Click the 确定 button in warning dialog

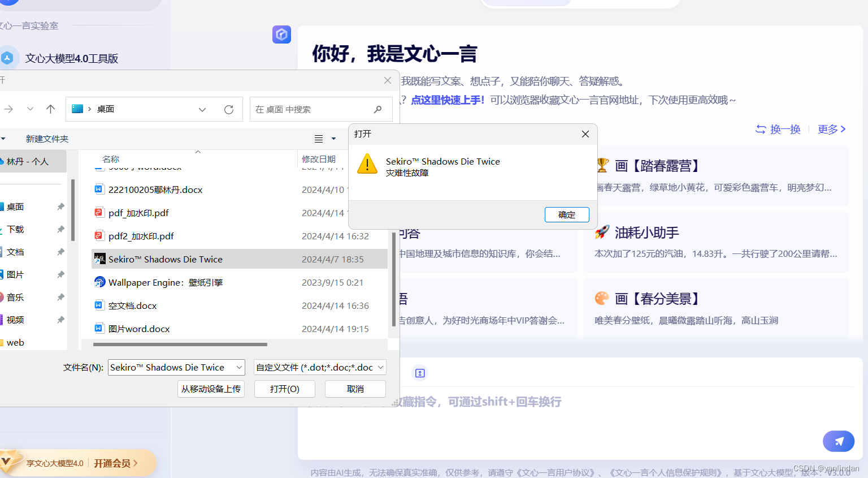[x=567, y=214]
